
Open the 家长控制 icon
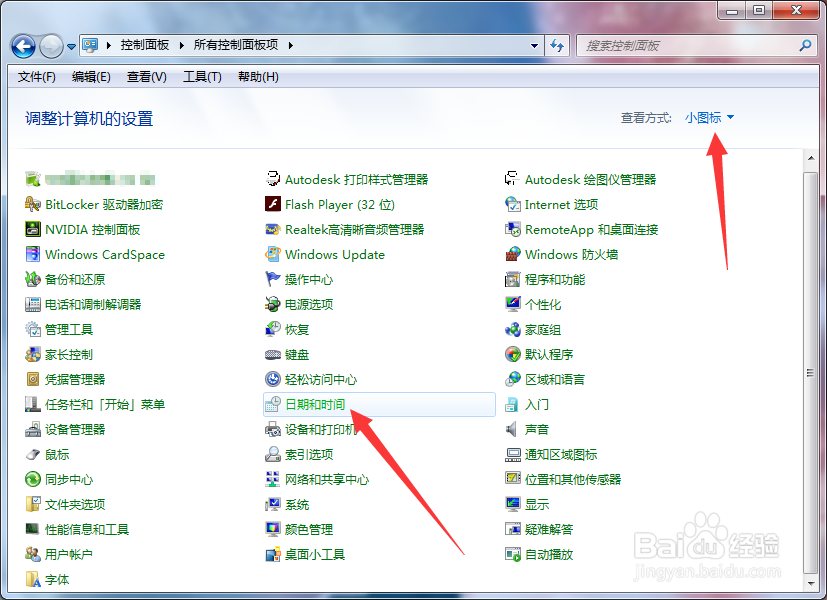[x=33, y=354]
